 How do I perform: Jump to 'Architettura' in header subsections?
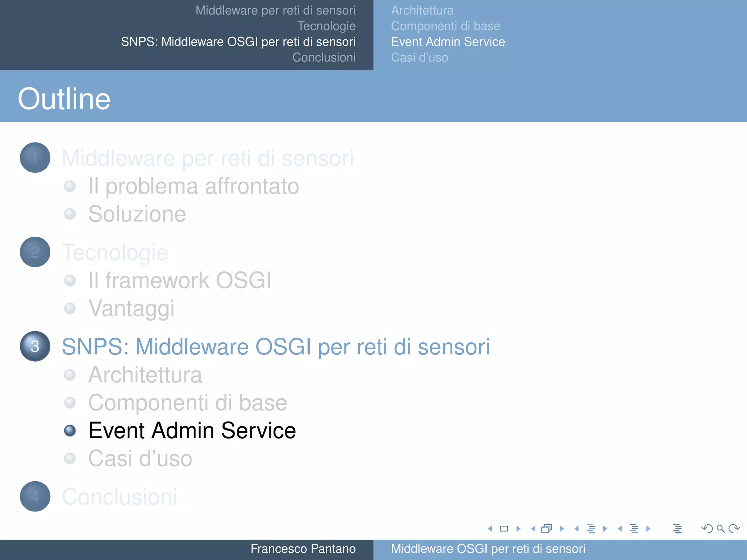(x=422, y=10)
